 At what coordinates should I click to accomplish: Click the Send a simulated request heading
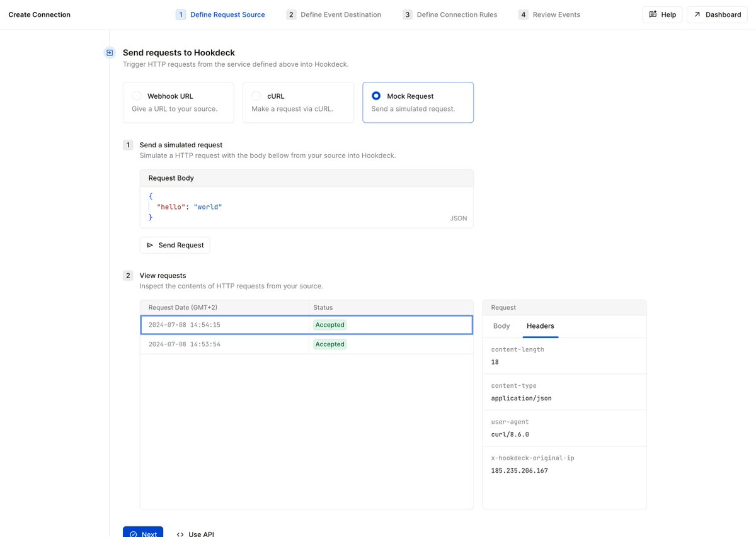[181, 145]
